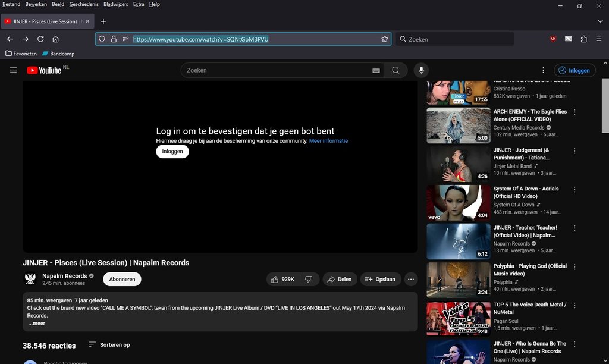The image size is (609, 364).
Task: Open more actions ellipsis under video
Action: [410, 280]
